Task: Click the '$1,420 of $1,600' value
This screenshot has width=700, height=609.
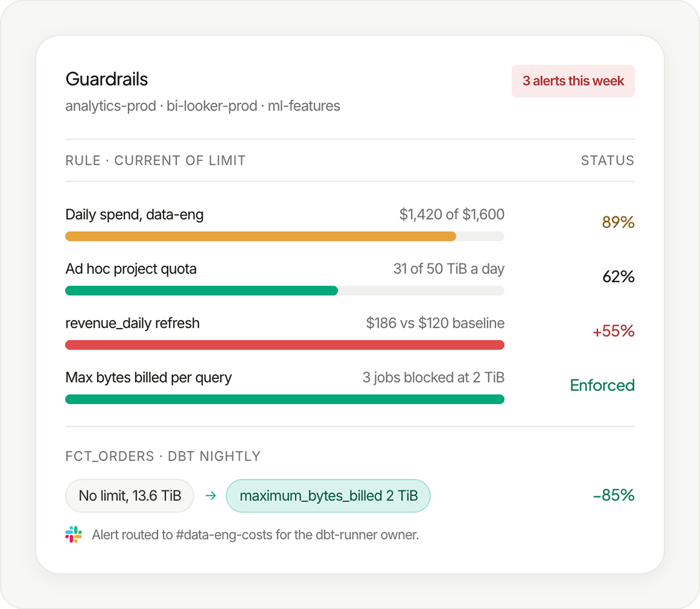Action: click(x=452, y=214)
